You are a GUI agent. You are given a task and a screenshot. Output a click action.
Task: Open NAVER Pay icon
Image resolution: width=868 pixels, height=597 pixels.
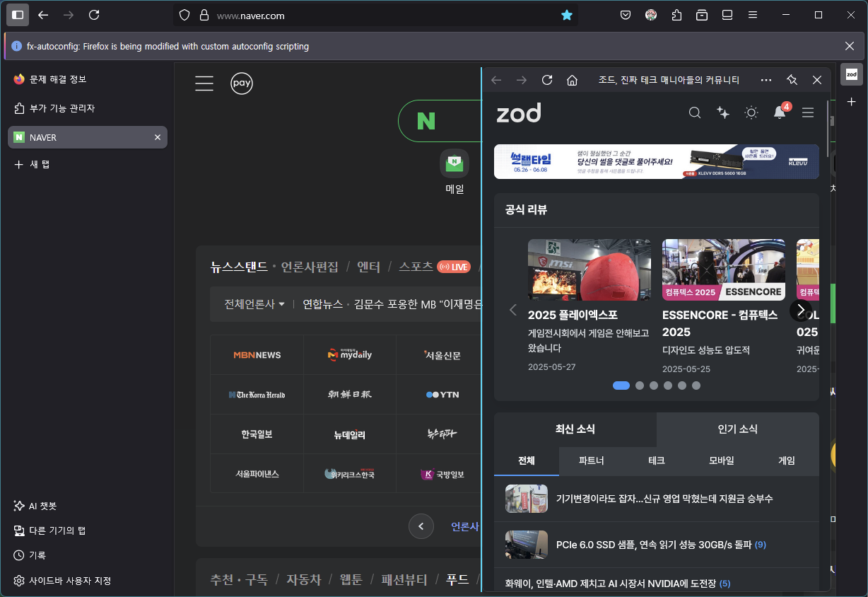coord(242,83)
